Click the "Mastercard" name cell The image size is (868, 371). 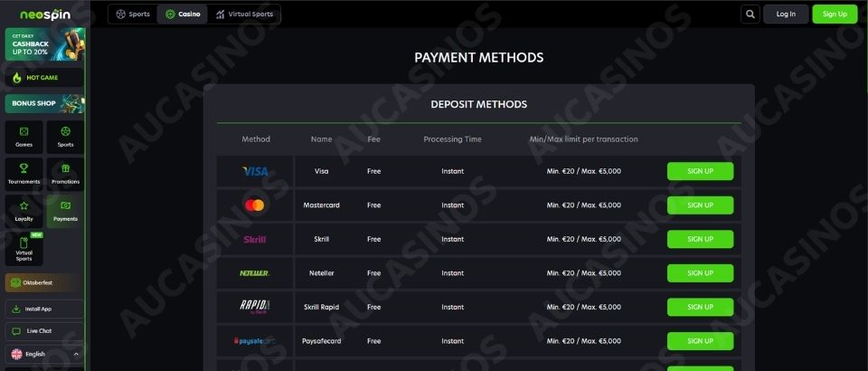[x=322, y=205]
